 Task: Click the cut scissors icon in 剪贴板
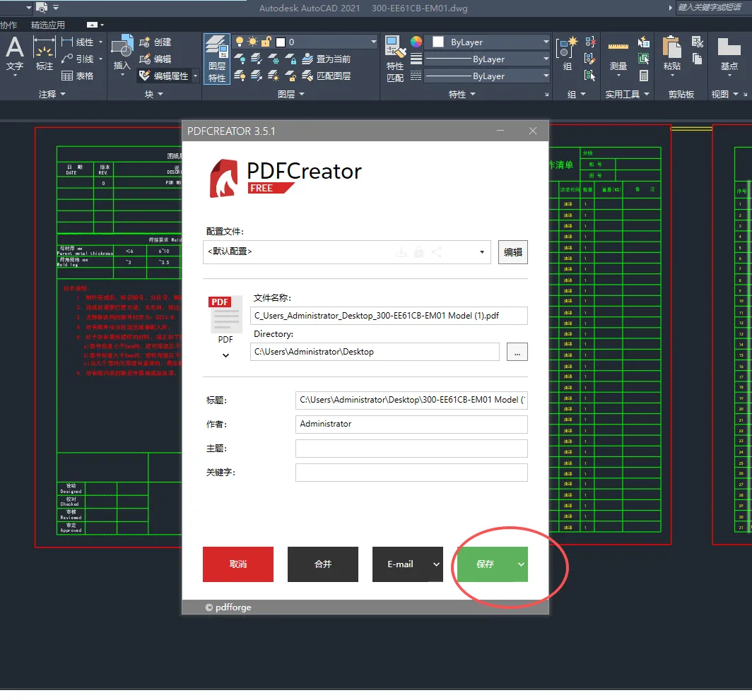coord(698,42)
